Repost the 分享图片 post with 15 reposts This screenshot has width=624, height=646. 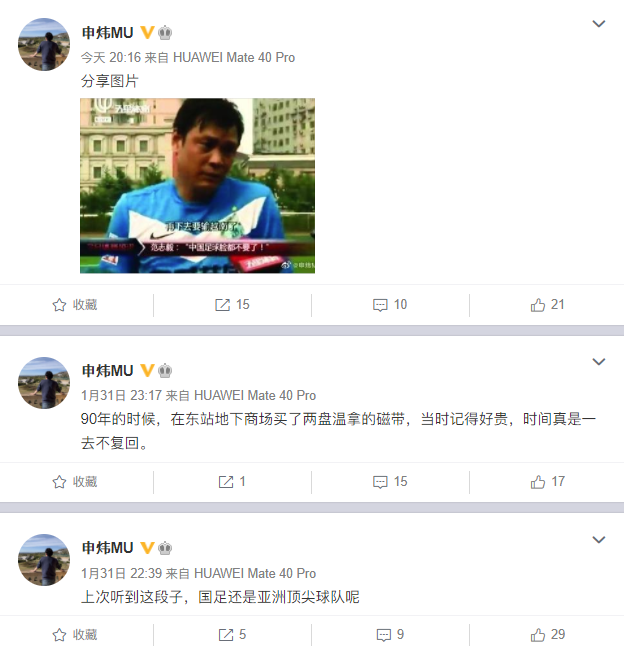click(x=232, y=305)
